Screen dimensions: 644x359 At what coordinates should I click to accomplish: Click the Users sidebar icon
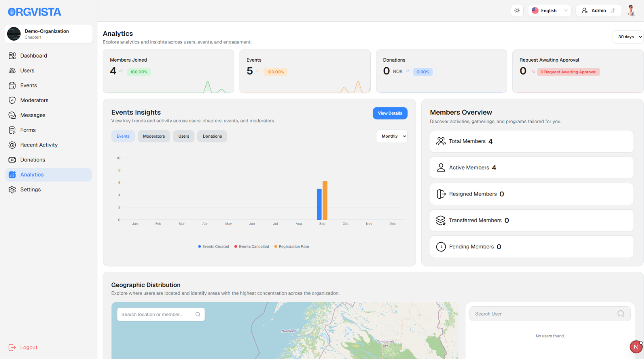tap(12, 70)
